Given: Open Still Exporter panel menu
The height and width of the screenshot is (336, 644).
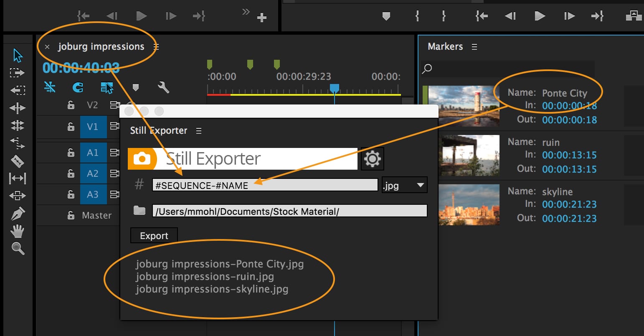Looking at the screenshot, I should coord(199,131).
